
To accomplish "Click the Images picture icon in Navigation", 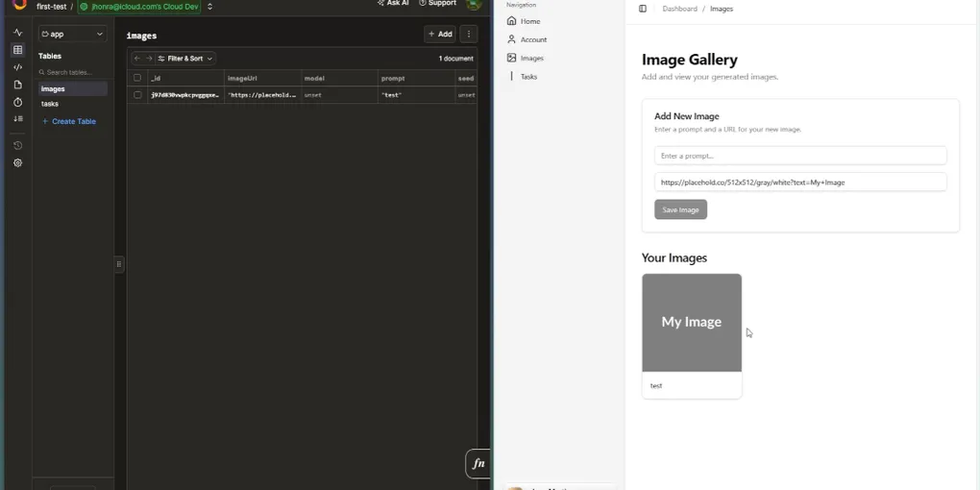I will coord(511,58).
